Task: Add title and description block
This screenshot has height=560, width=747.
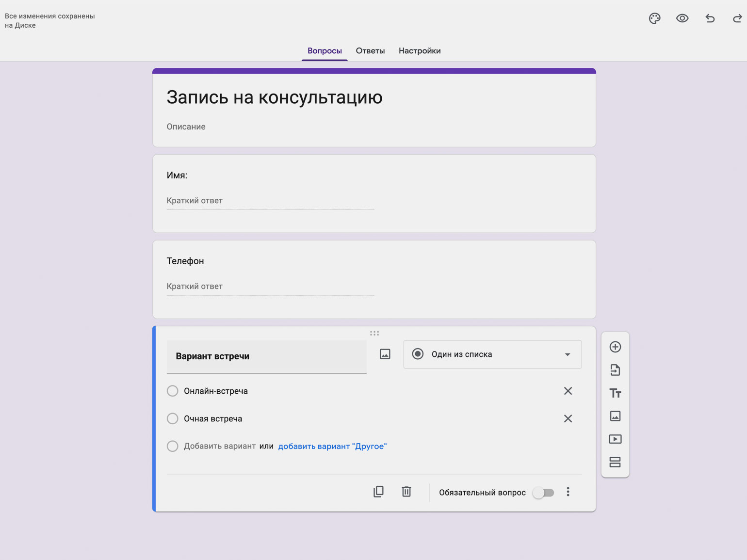Action: click(x=615, y=393)
